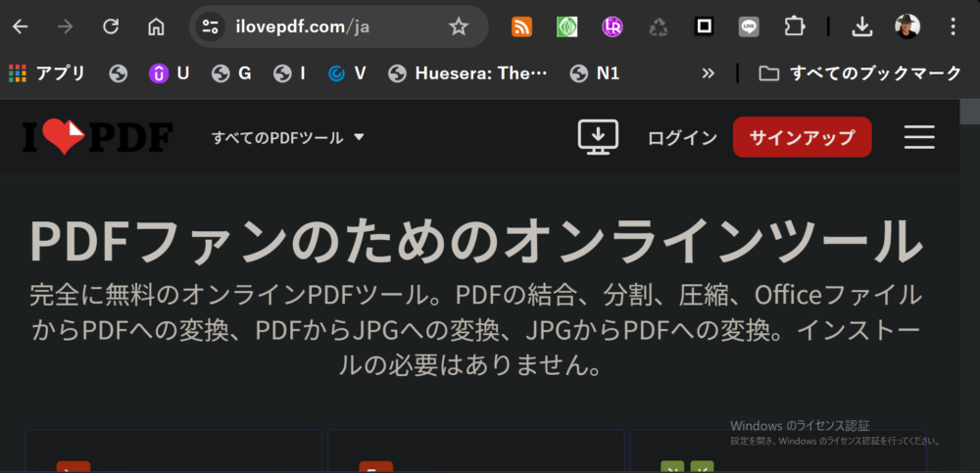The width and height of the screenshot is (980, 473).
Task: Open the hamburger menu on iLovePDF
Action: 918,137
